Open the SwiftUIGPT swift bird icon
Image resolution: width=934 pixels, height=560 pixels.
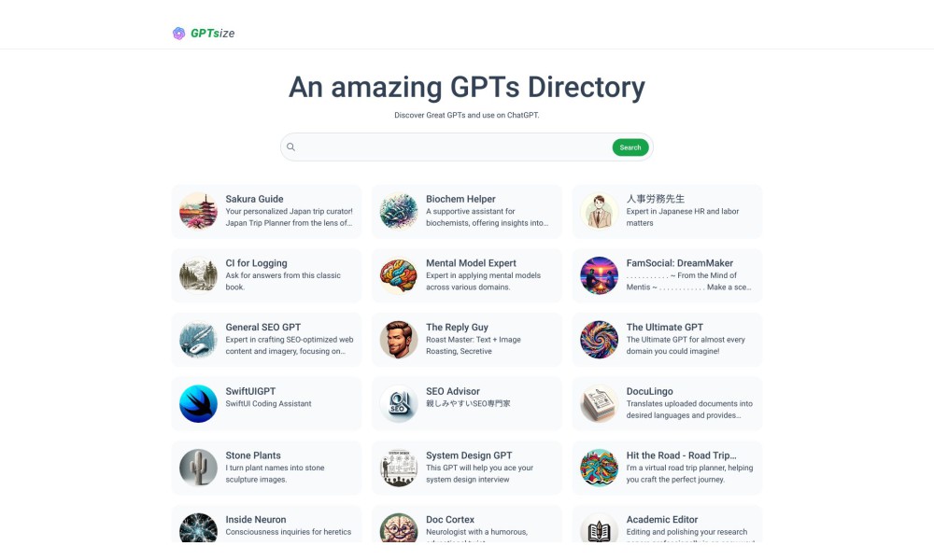(x=198, y=403)
